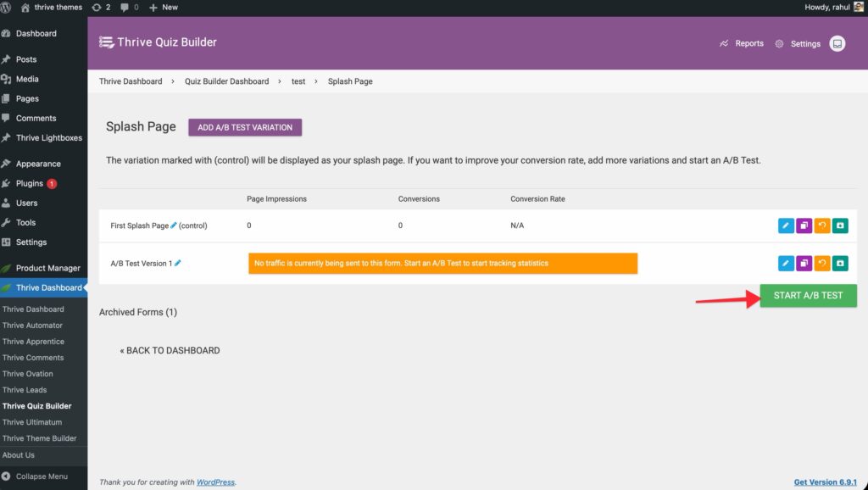The width and height of the screenshot is (868, 490).
Task: Duplicate First Splash Page with the purple clone icon
Action: click(x=804, y=226)
